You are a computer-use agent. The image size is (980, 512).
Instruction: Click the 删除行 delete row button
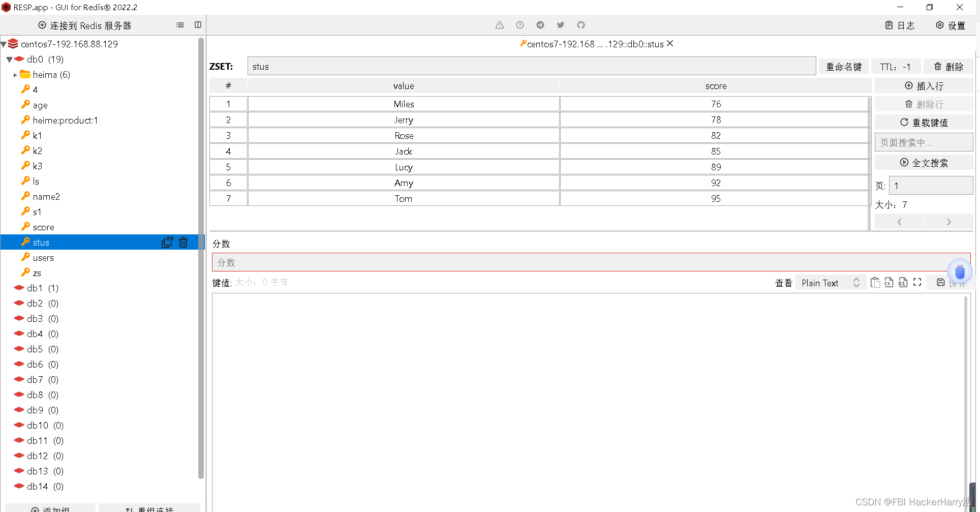[924, 104]
